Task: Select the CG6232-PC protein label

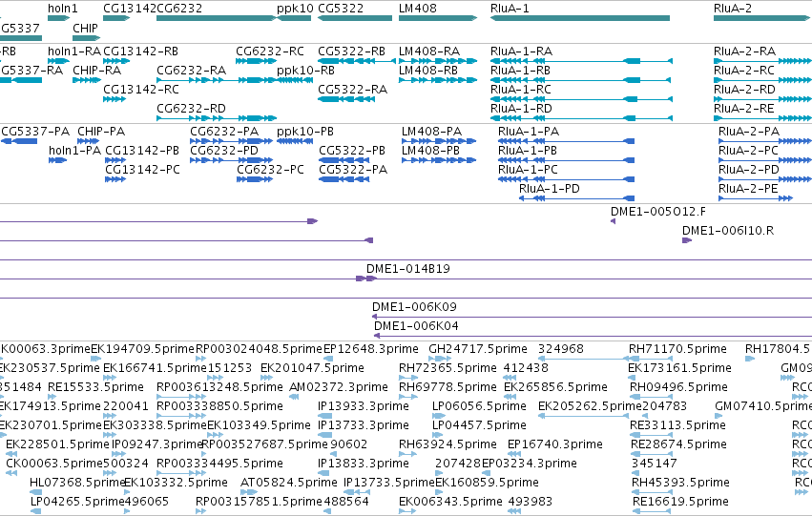Action: [270, 170]
